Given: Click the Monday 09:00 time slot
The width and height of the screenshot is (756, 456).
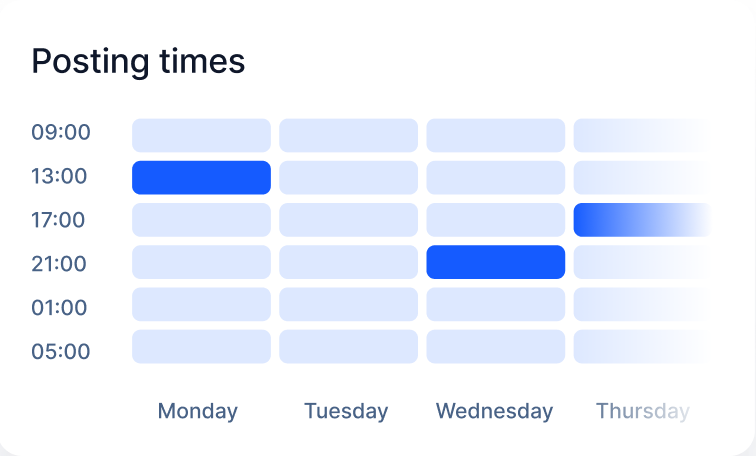Looking at the screenshot, I should pyautogui.click(x=201, y=135).
